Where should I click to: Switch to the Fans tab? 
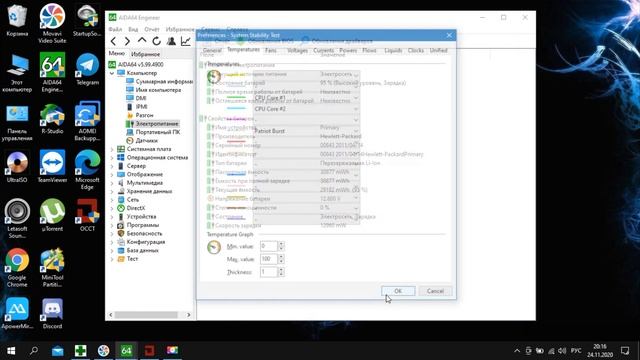pyautogui.click(x=271, y=51)
